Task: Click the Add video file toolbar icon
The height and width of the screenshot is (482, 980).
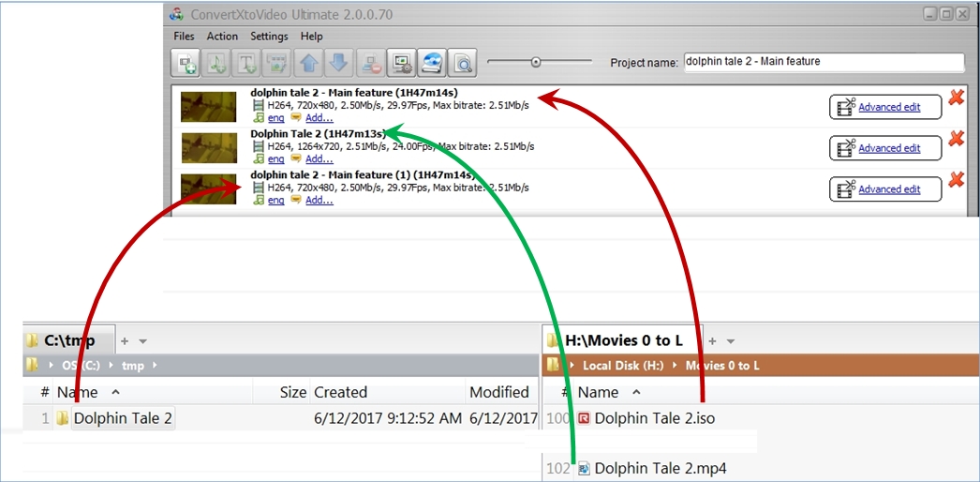Action: click(186, 63)
